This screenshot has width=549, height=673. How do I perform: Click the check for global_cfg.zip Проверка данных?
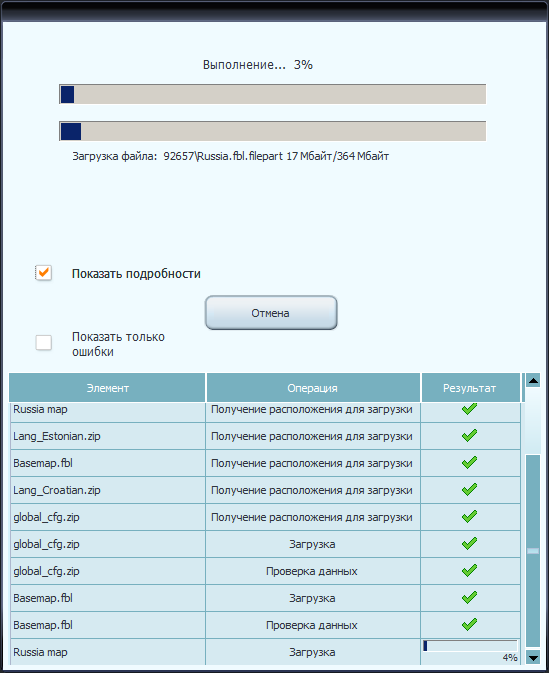[x=470, y=570]
